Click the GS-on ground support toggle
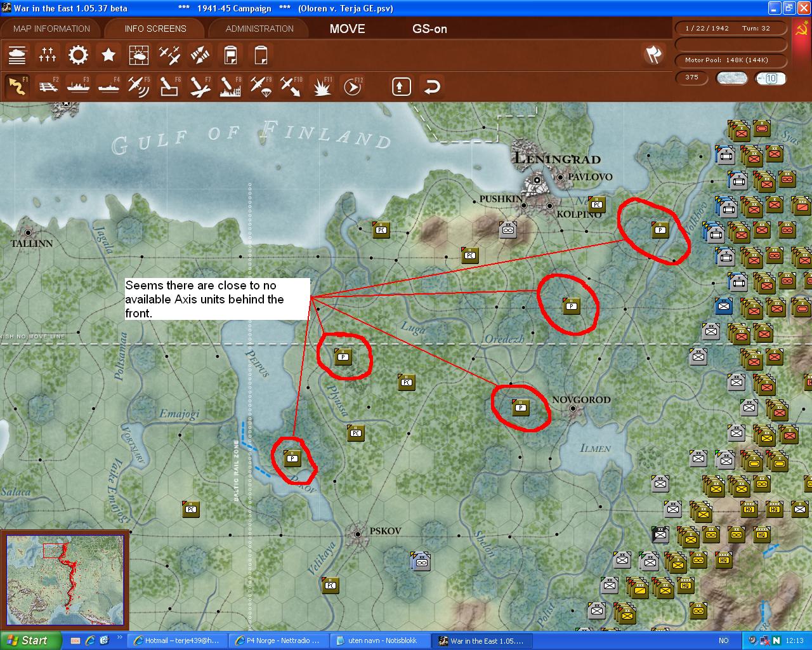This screenshot has height=650, width=812. click(x=429, y=29)
